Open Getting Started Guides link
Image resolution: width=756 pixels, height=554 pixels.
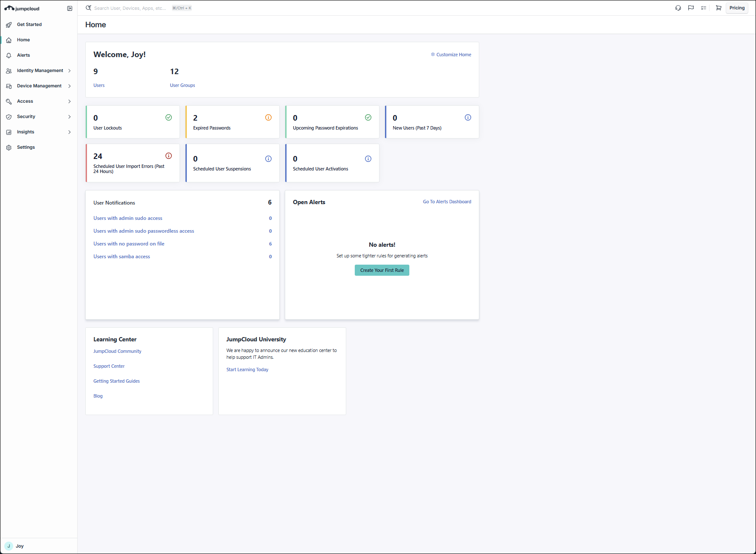point(116,381)
